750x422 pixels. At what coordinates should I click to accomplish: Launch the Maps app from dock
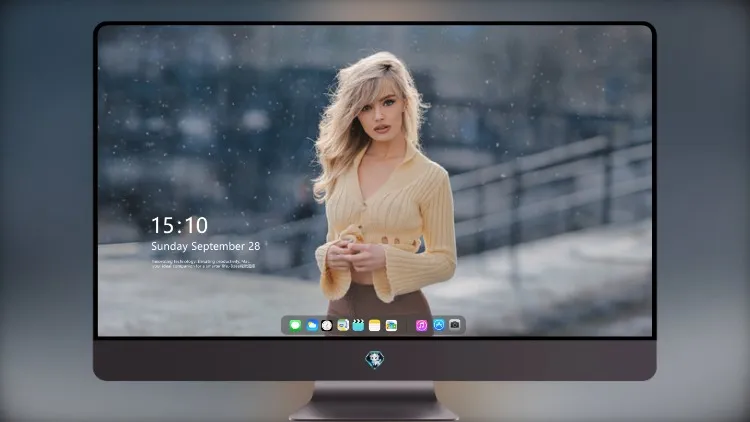[x=342, y=326]
